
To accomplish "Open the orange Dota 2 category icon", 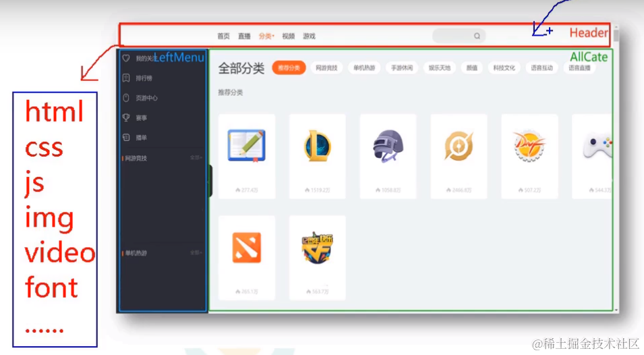I will pyautogui.click(x=246, y=247).
